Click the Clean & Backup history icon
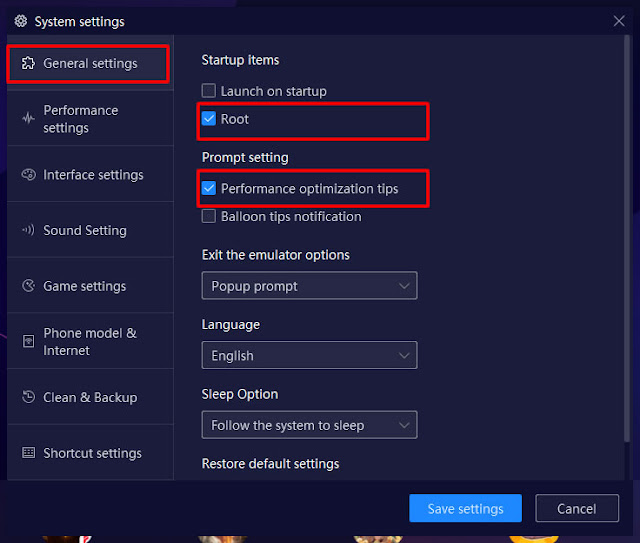This screenshot has height=543, width=640. click(x=28, y=397)
